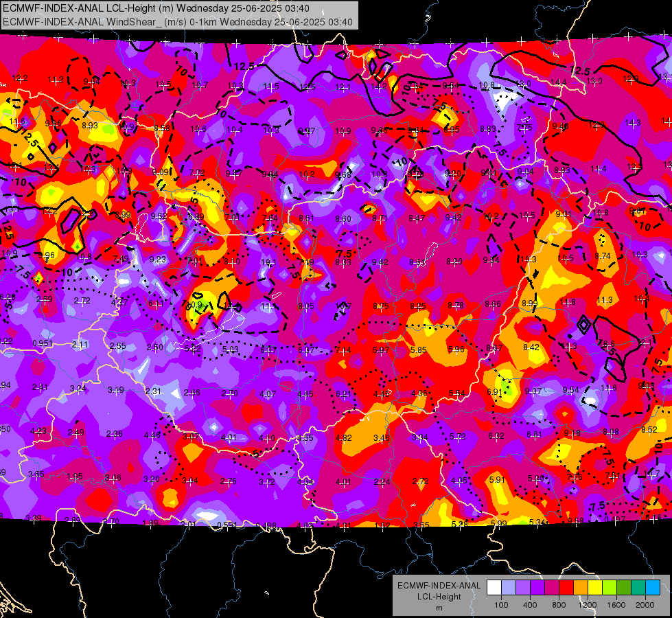
Task: Click the grid value 8.42
Action: coord(531,347)
